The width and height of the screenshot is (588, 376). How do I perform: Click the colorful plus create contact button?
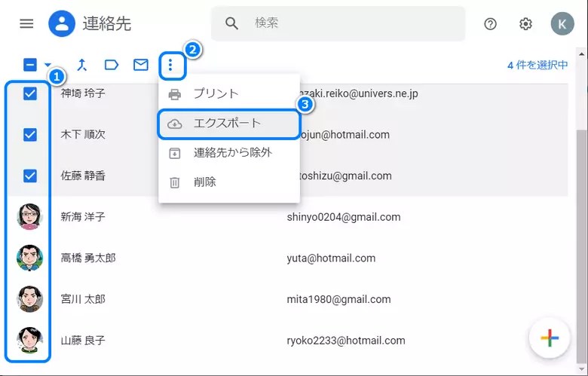(x=550, y=338)
